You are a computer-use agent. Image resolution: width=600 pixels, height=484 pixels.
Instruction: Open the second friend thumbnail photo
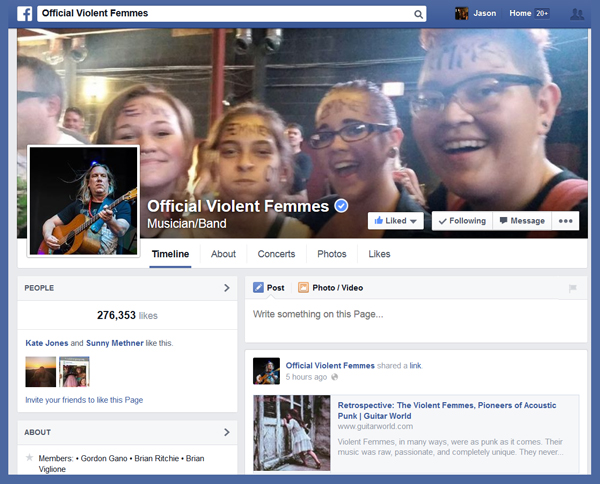click(x=74, y=372)
